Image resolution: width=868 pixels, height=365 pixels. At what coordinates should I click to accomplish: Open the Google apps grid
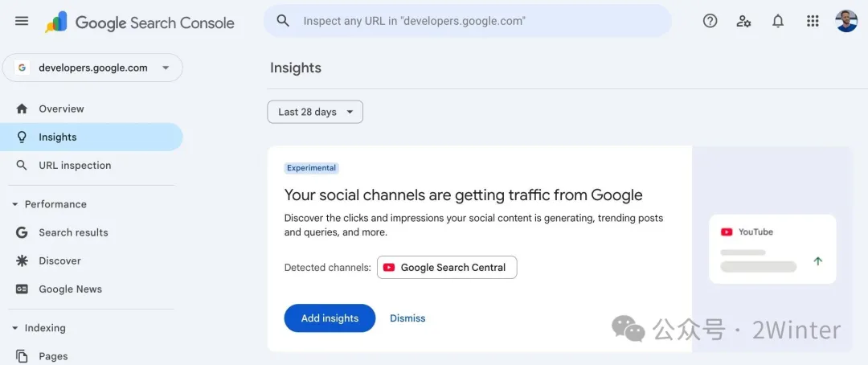812,21
